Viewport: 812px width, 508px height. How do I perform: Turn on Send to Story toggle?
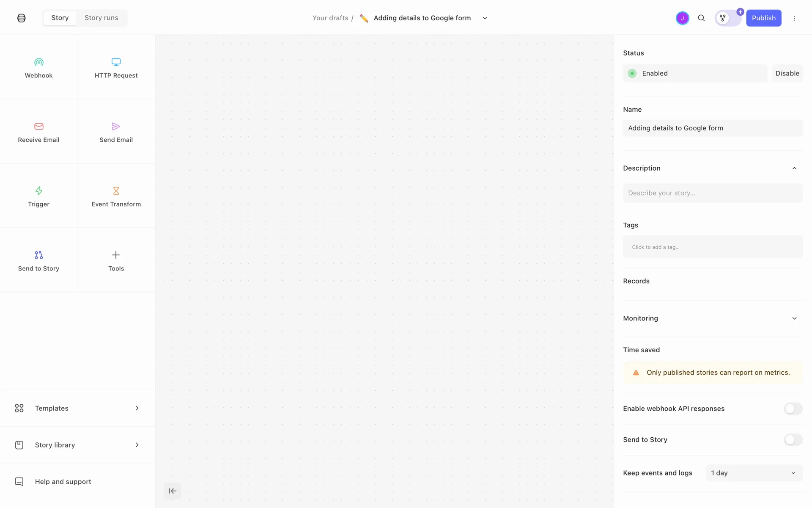pyautogui.click(x=793, y=440)
